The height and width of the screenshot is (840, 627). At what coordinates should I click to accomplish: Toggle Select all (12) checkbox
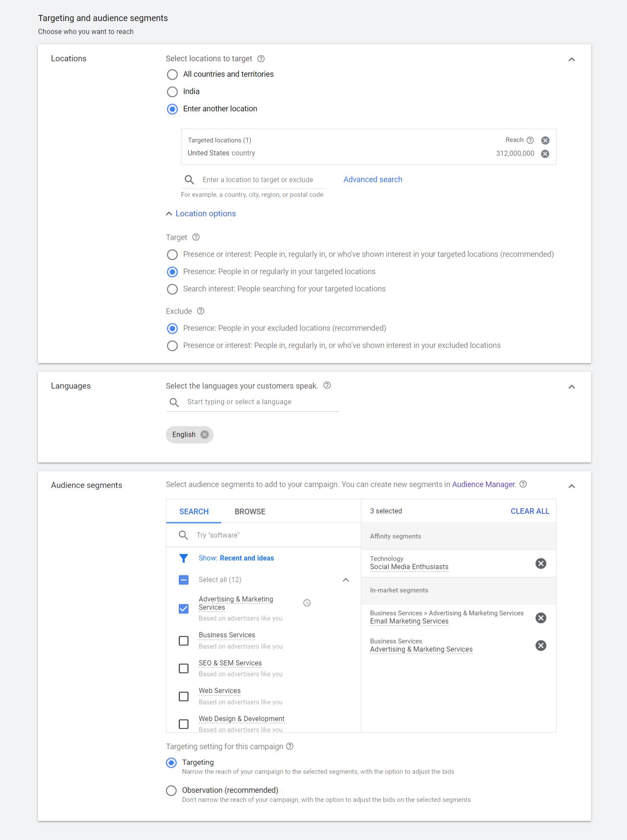click(x=184, y=580)
